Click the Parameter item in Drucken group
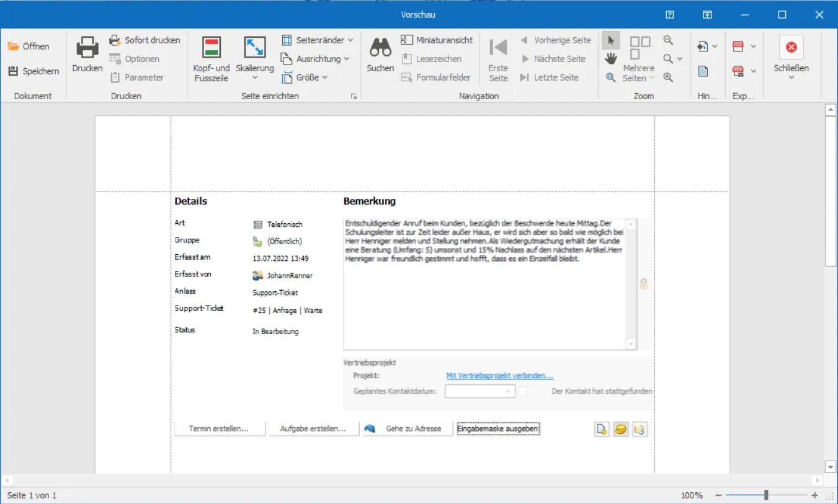 (x=136, y=77)
